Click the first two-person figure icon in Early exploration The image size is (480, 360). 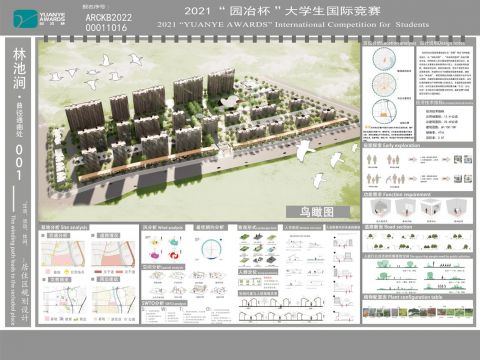pyautogui.click(x=372, y=160)
